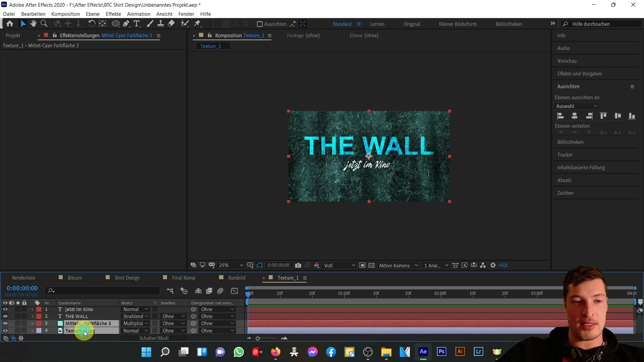Open the Komposition menu in menu bar
The height and width of the screenshot is (362, 644).
(65, 14)
